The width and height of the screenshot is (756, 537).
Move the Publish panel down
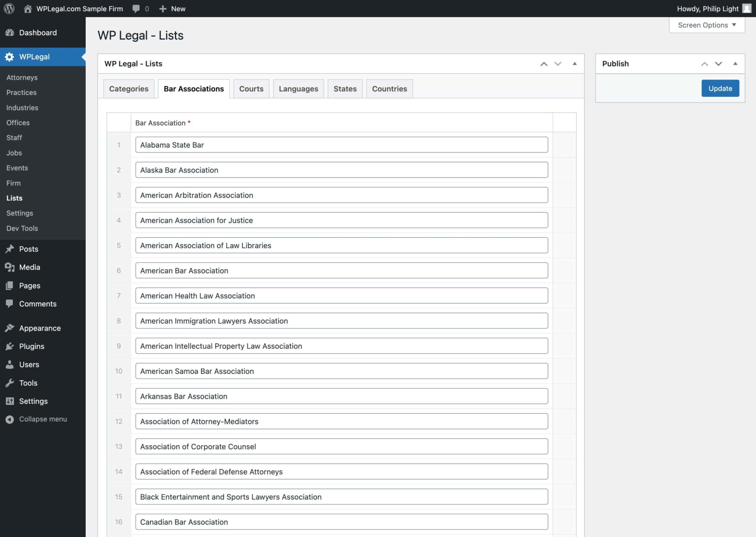718,64
